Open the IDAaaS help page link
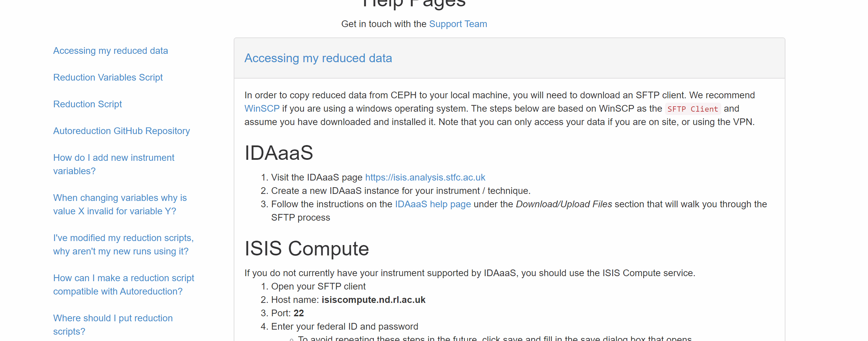Screen dimensions: 868x341 433,204
